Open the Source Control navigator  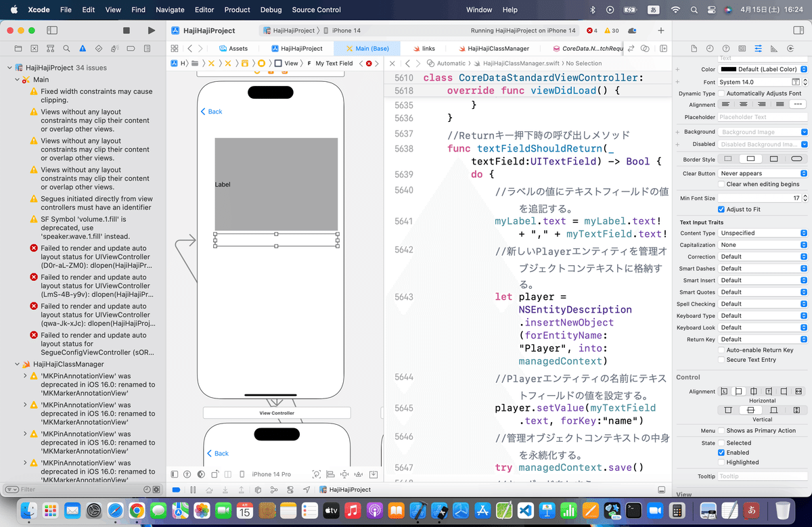coord(34,49)
